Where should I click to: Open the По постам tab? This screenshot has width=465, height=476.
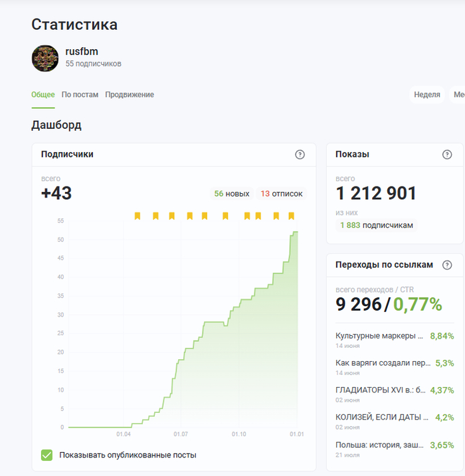coord(80,95)
